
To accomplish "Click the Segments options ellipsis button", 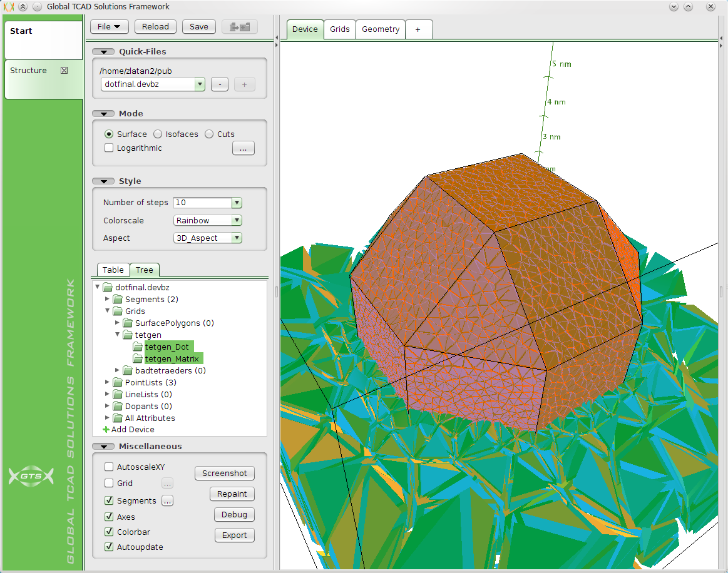I will pyautogui.click(x=167, y=500).
